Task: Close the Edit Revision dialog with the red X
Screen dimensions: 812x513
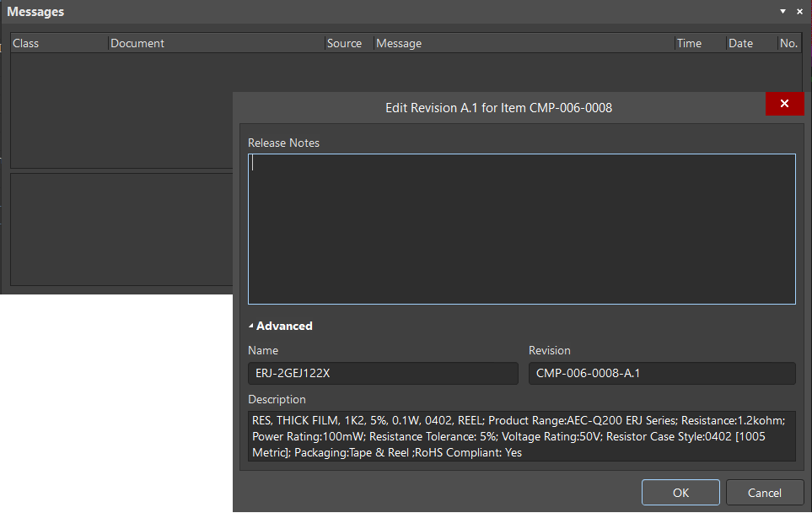Action: coord(784,104)
